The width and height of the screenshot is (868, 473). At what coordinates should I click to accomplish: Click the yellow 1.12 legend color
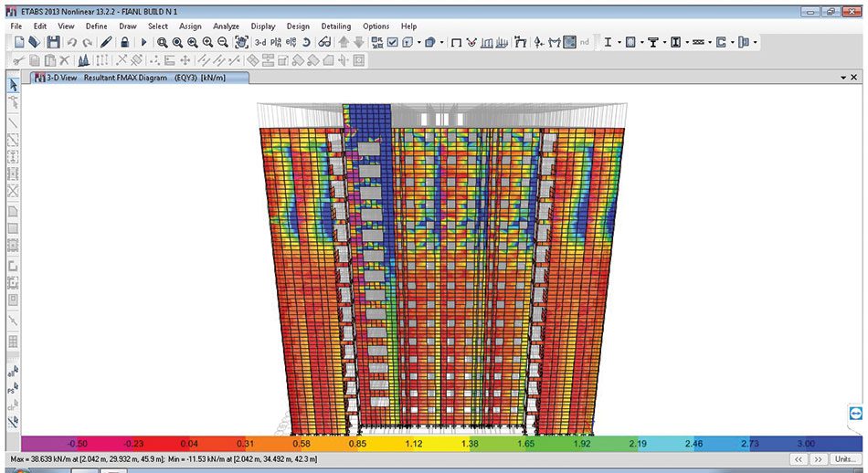[x=414, y=444]
